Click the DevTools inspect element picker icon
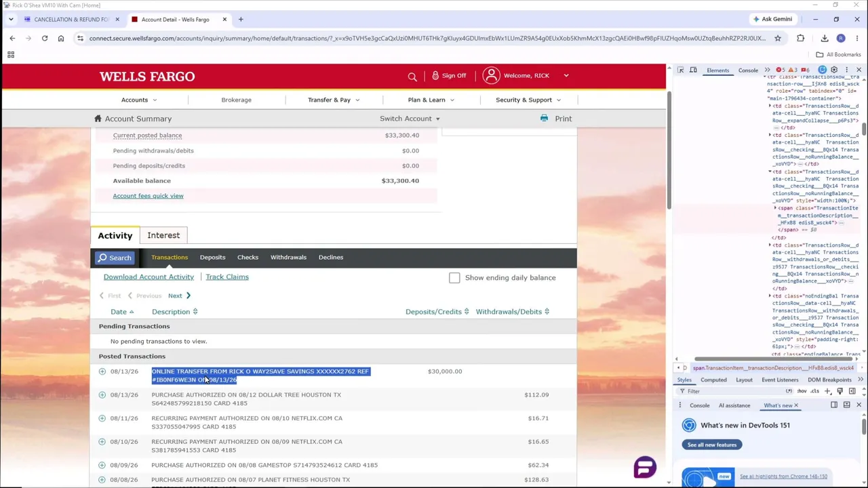The height and width of the screenshot is (488, 868). [x=681, y=70]
